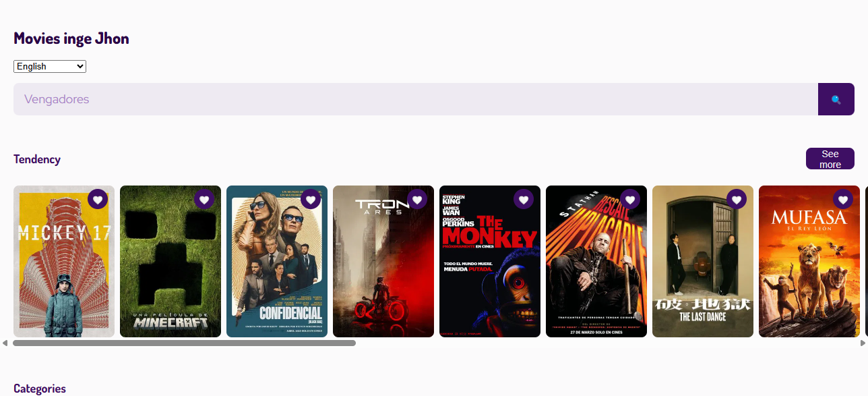Click the See more button
The width and height of the screenshot is (868, 396).
[x=830, y=159]
